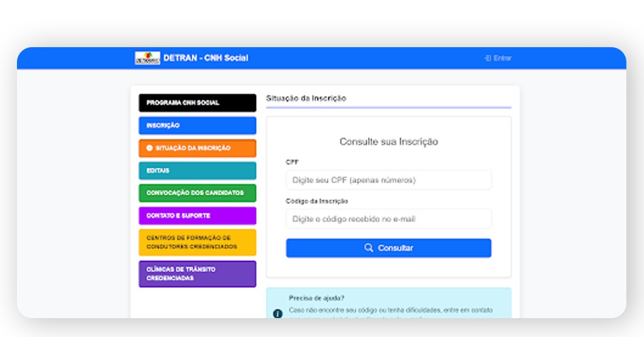644x337 pixels.
Task: Click the Precisa de ajuda? help heading
Action: click(316, 298)
